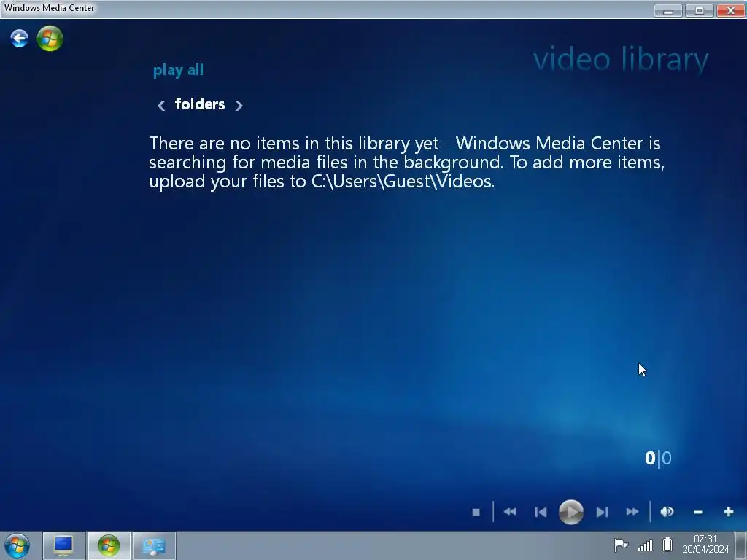
Task: Stop playback with the stop button
Action: click(476, 513)
